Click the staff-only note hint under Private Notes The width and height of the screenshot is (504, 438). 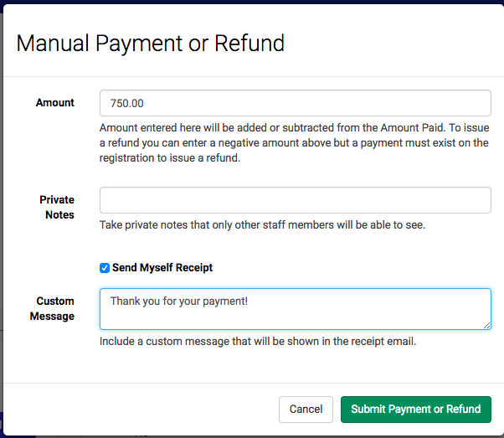262,224
